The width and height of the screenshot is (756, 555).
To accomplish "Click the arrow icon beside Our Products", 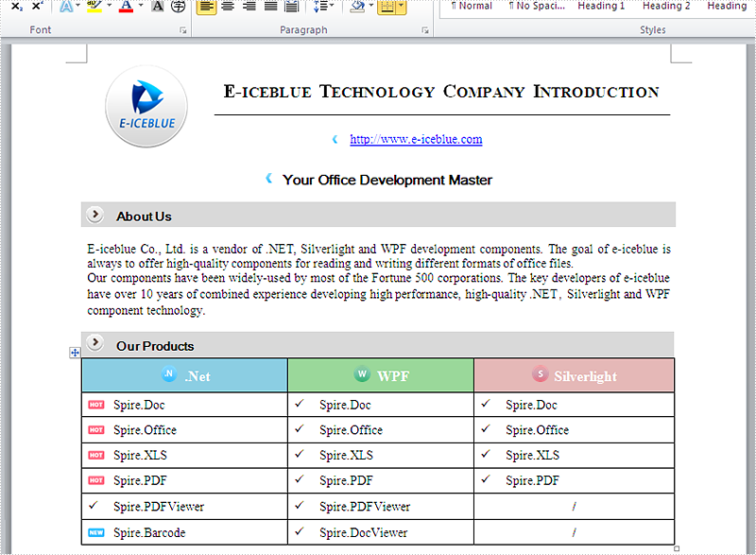I will click(95, 343).
